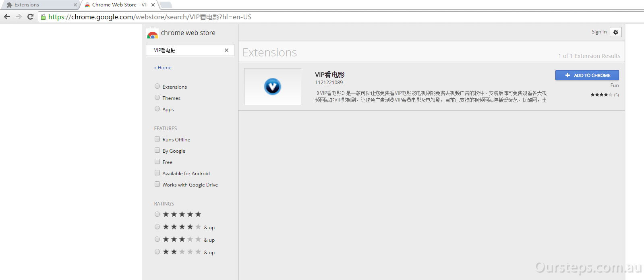The width and height of the screenshot is (644, 280).
Task: Check the Available for Android filter
Action: pyautogui.click(x=157, y=173)
